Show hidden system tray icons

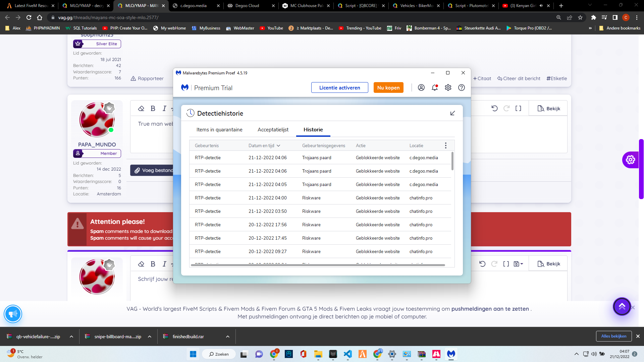tap(576, 354)
